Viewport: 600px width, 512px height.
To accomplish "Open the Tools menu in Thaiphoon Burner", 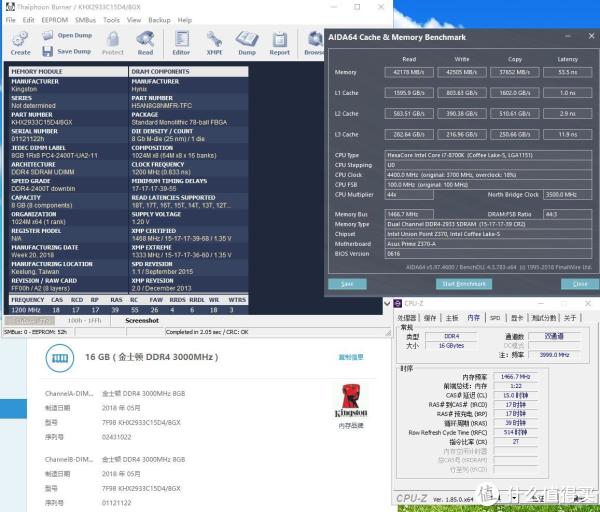I will pos(111,20).
